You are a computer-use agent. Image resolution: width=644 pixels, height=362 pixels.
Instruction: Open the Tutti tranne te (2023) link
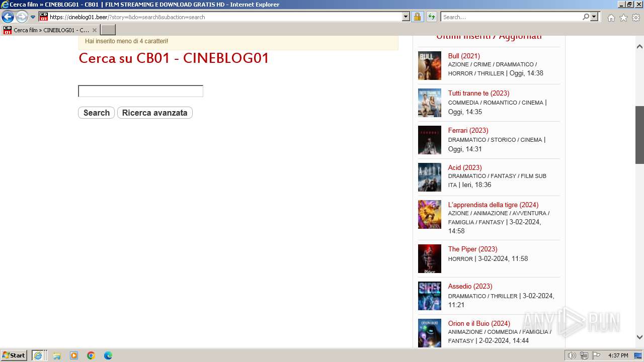(478, 93)
